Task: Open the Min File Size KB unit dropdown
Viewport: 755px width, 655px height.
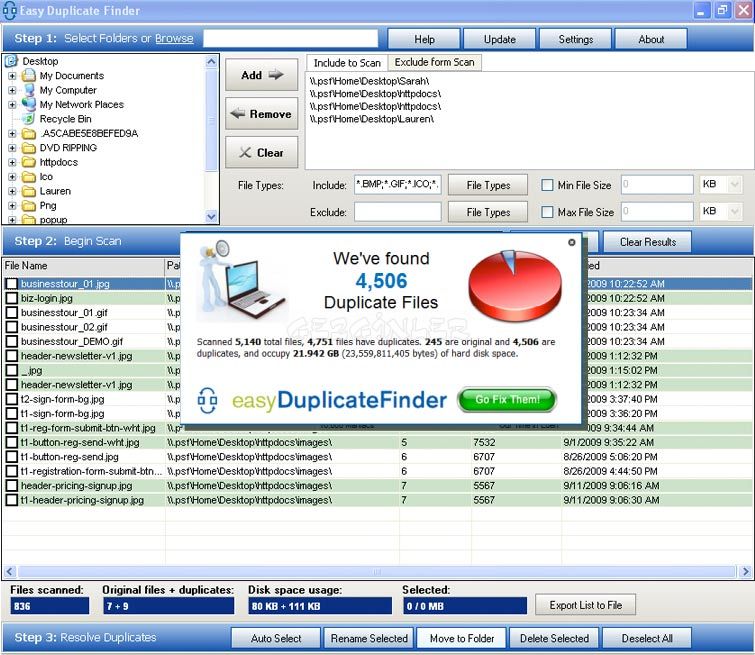Action: coord(734,184)
